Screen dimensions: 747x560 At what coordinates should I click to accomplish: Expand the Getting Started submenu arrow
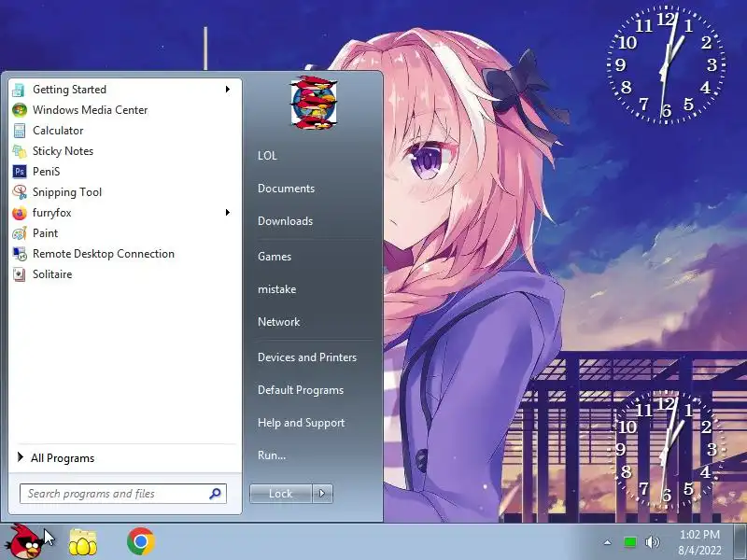tap(228, 89)
